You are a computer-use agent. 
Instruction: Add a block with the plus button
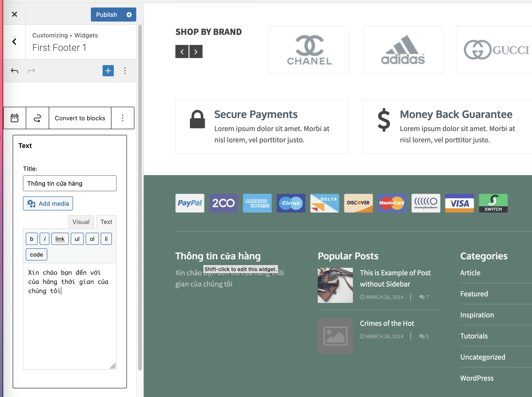click(x=108, y=71)
